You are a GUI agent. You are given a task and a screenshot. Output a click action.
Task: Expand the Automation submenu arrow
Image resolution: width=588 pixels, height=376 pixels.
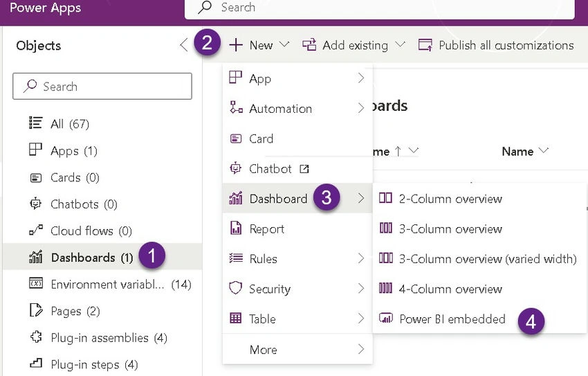360,108
